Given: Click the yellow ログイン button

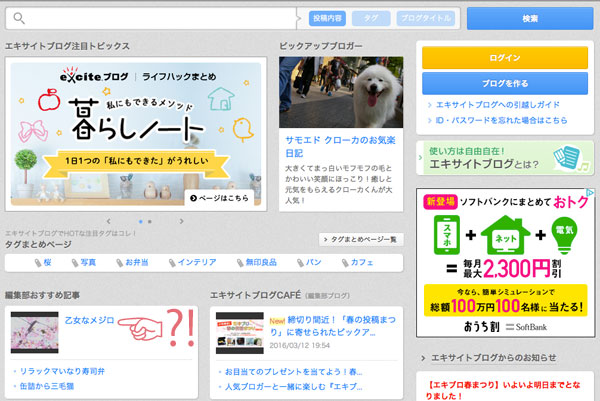Looking at the screenshot, I should click(505, 58).
